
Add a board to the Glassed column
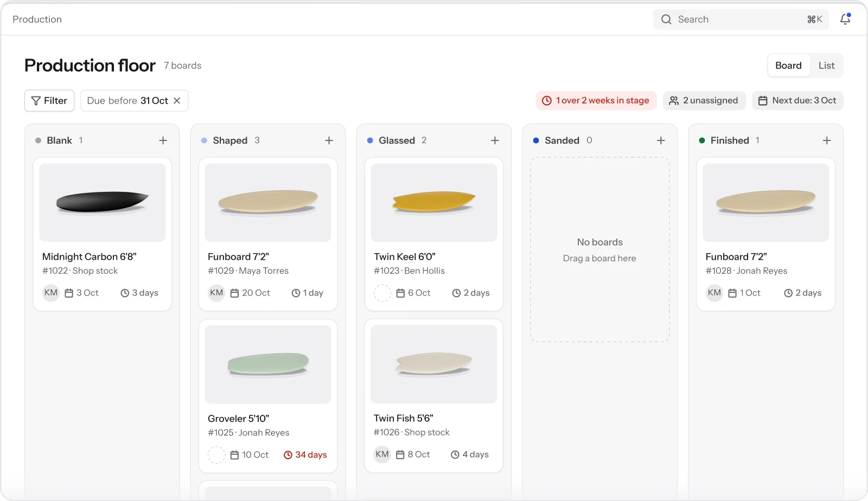(x=495, y=140)
